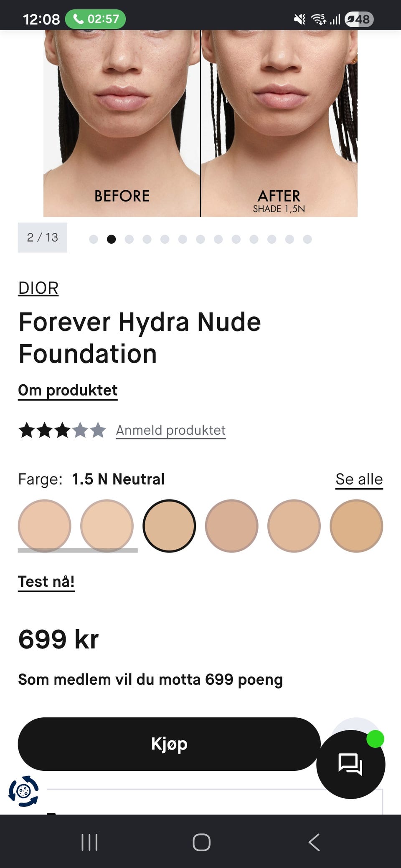Select the first image carousel dot
Screen dimensions: 401x868
pyautogui.click(x=94, y=239)
